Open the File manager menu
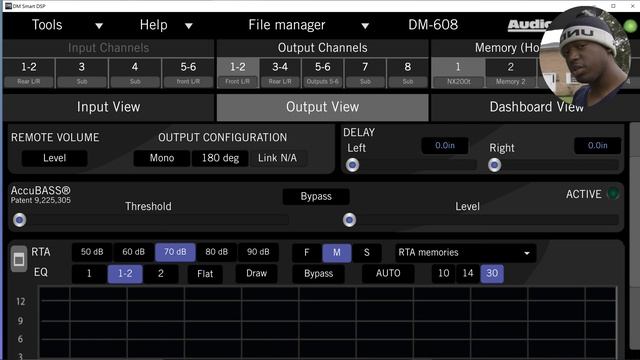The width and height of the screenshot is (640, 360). pos(287,25)
